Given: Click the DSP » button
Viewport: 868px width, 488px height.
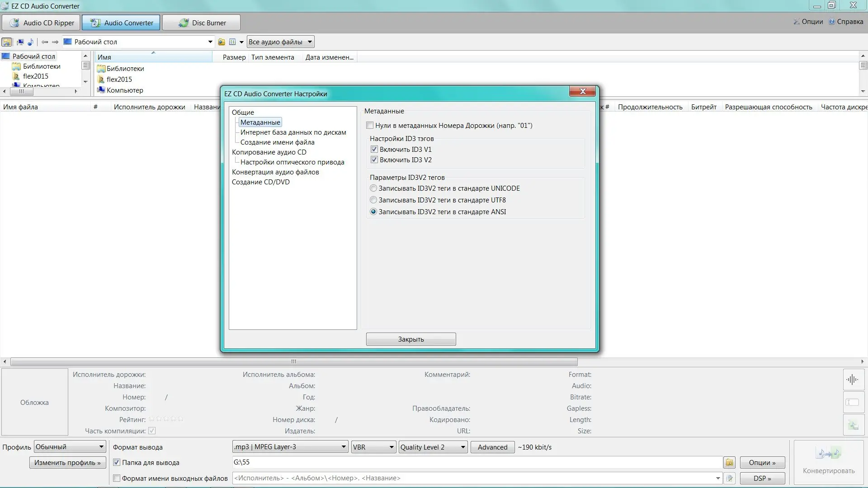Looking at the screenshot, I should click(x=762, y=478).
